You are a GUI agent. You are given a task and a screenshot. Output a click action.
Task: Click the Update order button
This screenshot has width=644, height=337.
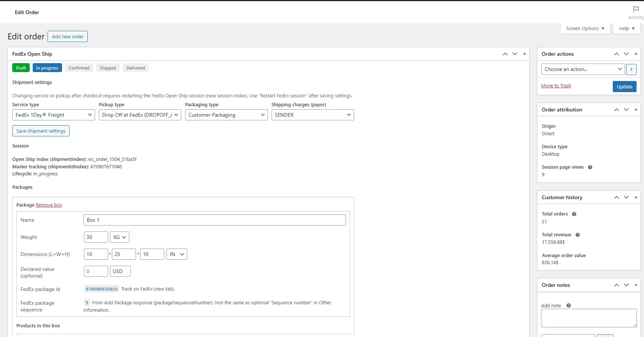pyautogui.click(x=625, y=87)
